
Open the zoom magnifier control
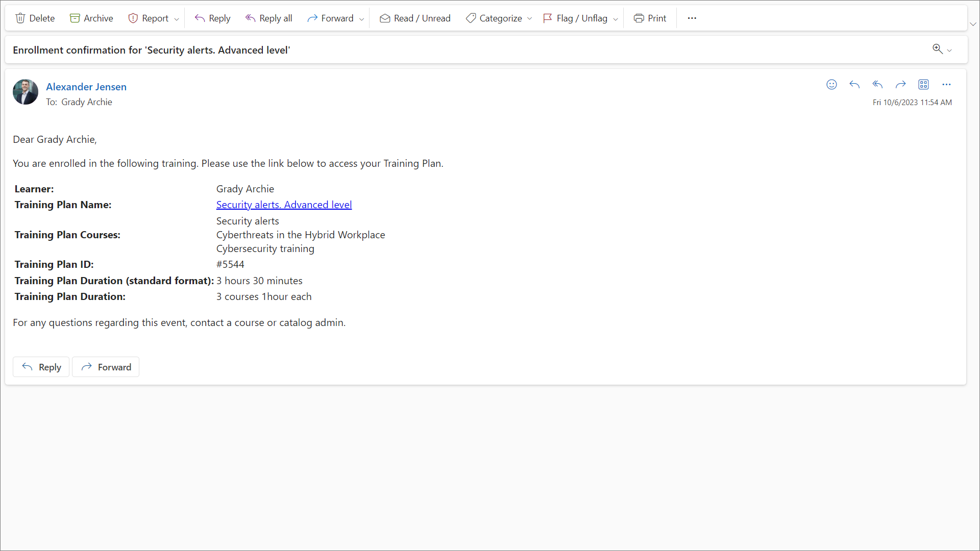click(x=938, y=49)
